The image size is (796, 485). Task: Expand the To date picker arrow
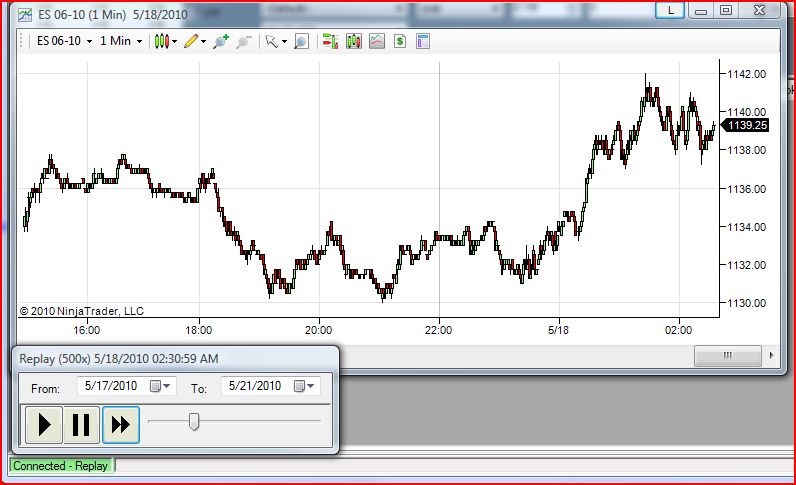311,386
